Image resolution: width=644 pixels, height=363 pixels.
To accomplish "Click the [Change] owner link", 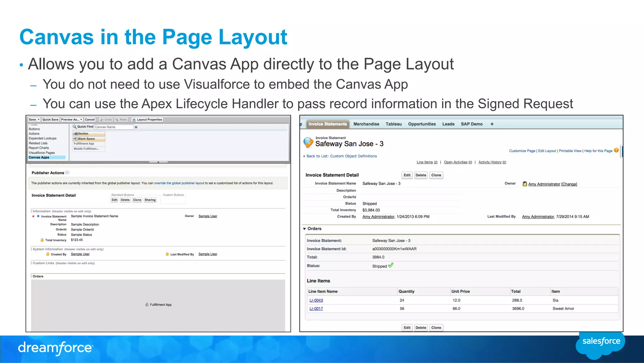I will coord(569,184).
